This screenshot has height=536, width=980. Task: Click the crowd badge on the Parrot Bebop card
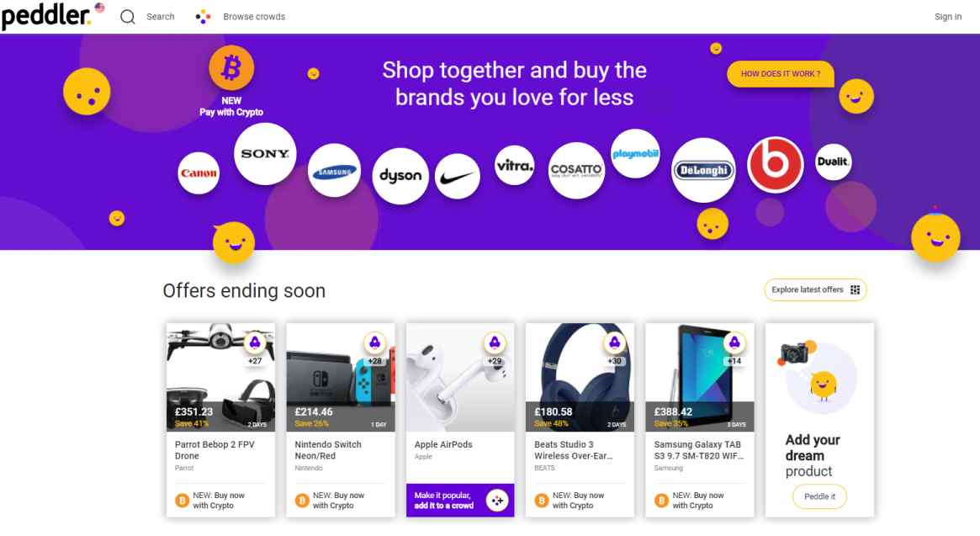(254, 342)
